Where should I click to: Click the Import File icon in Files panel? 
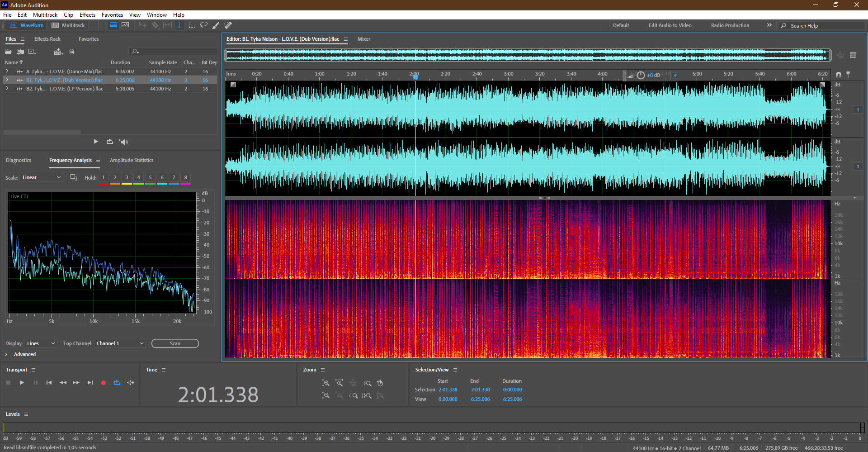click(20, 52)
